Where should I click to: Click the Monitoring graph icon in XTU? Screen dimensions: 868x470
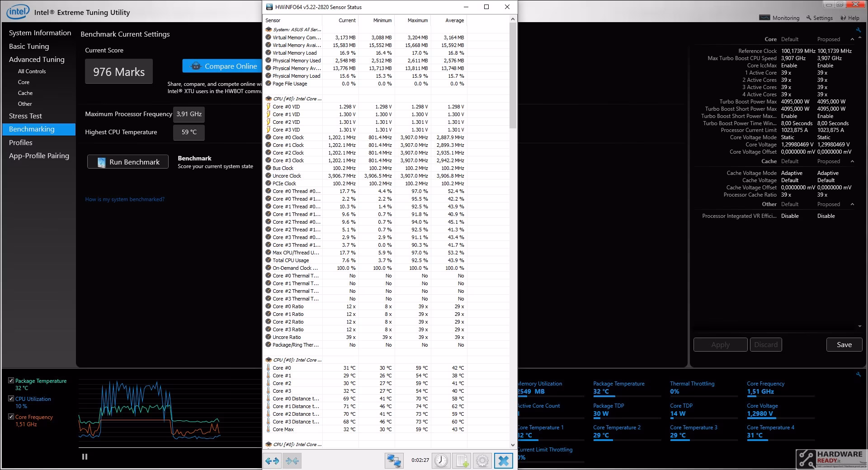(x=764, y=18)
